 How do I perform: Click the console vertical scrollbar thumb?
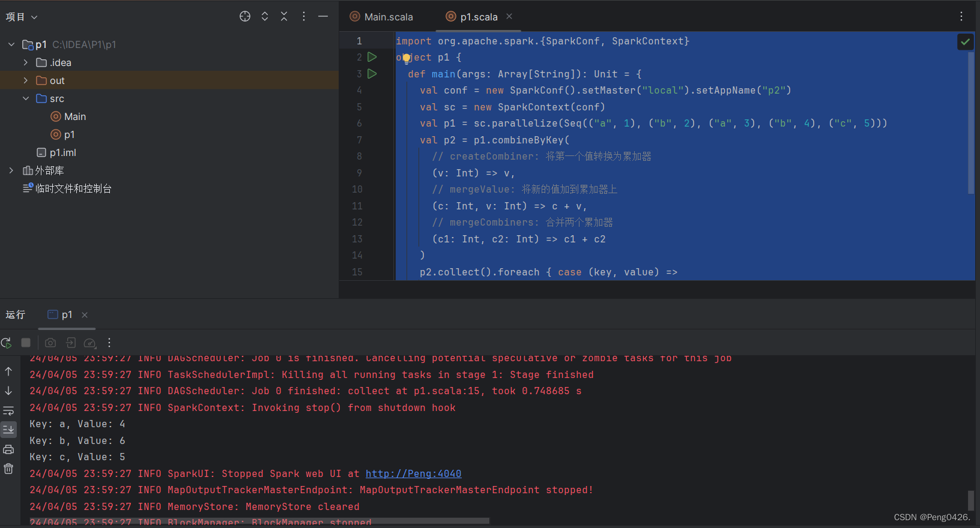(x=971, y=500)
